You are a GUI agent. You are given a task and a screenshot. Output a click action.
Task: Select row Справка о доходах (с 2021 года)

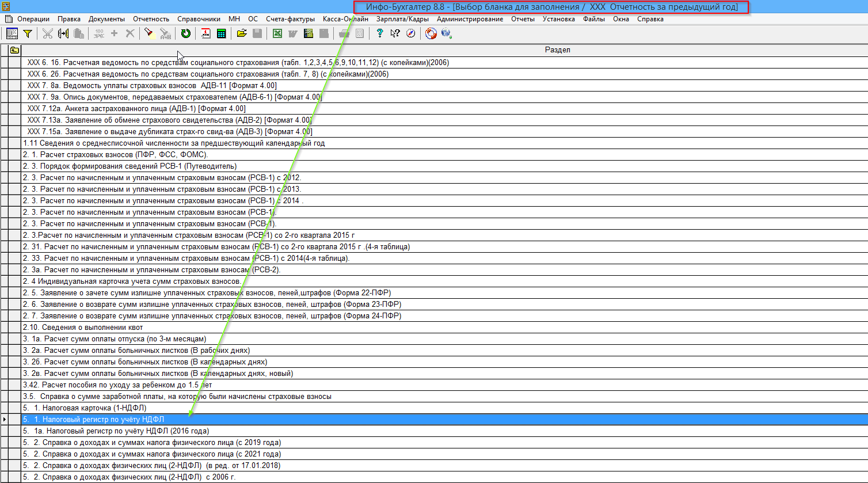(x=444, y=454)
